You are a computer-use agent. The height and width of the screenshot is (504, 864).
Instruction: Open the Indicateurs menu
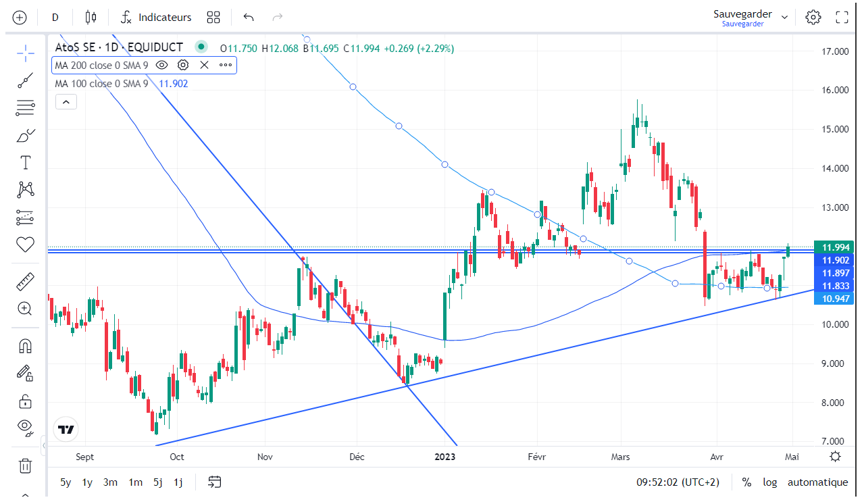click(156, 18)
